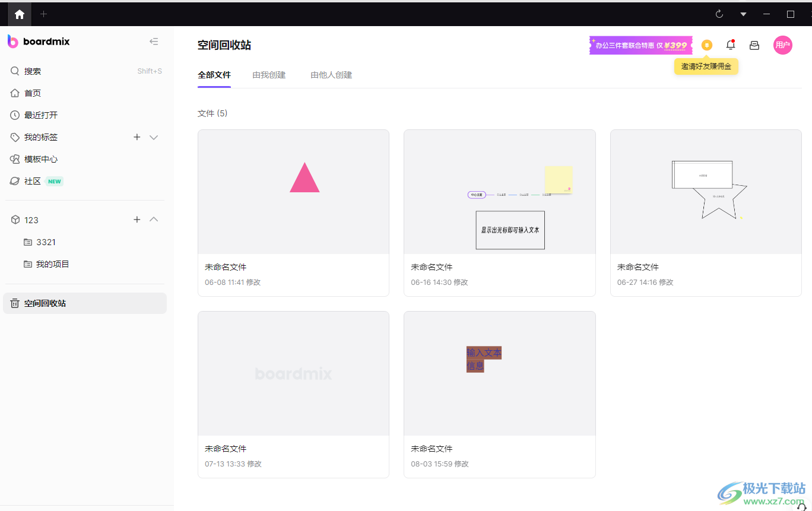812x511 pixels.
Task: Collapse the 123 space chevron
Action: [154, 220]
